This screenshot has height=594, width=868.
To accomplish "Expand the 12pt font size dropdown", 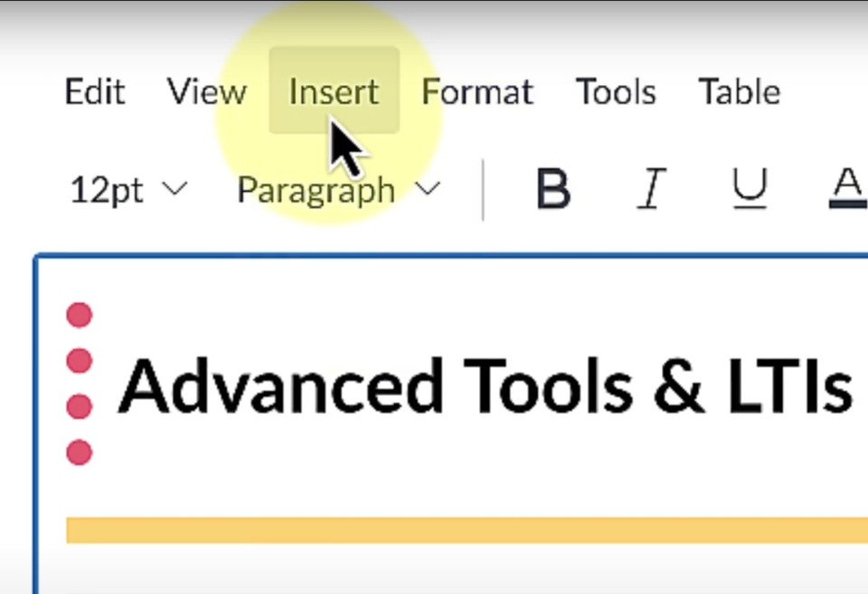I will (128, 190).
